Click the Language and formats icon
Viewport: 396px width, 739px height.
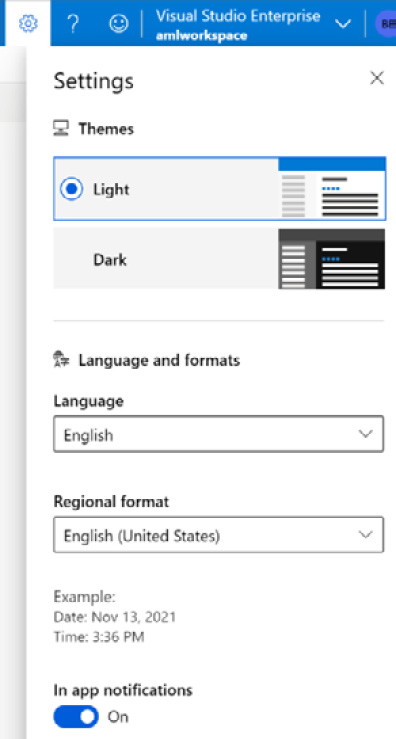(61, 360)
